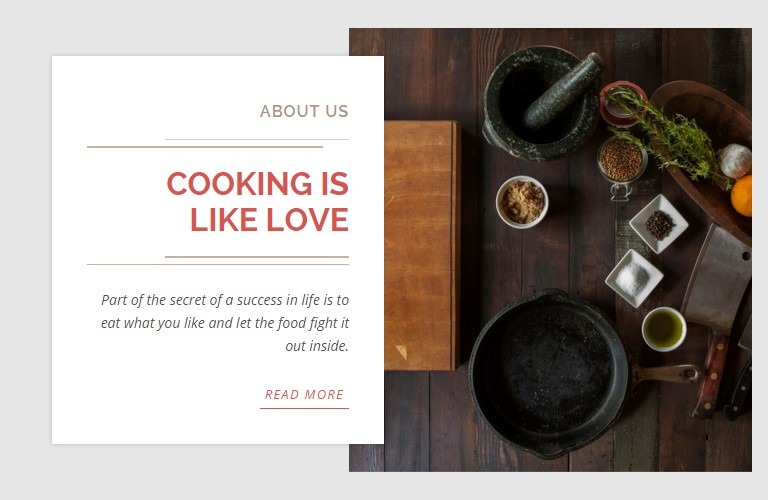This screenshot has width=768, height=500.
Task: Click the double divider lines above heading
Action: tap(218, 143)
